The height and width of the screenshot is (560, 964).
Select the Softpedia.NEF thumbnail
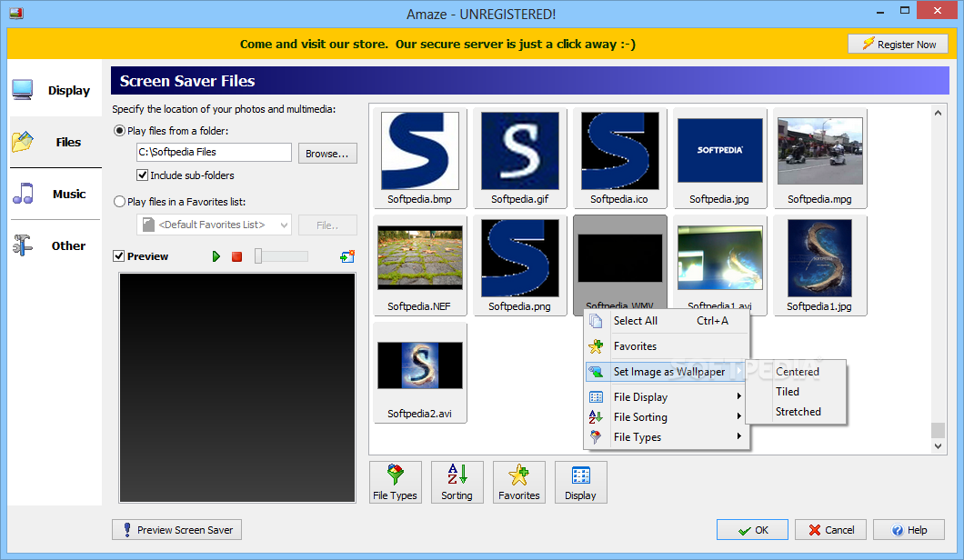[420, 265]
